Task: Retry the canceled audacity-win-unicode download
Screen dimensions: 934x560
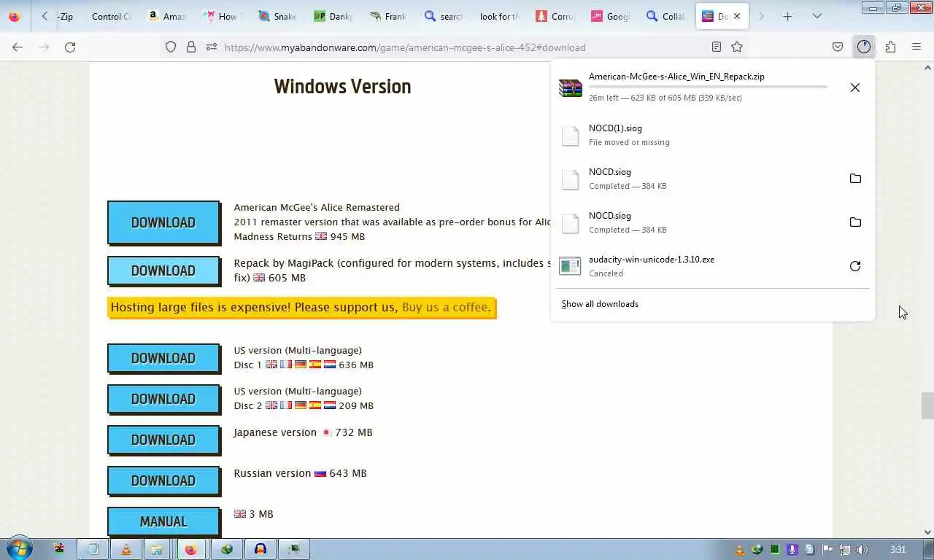Action: point(855,266)
